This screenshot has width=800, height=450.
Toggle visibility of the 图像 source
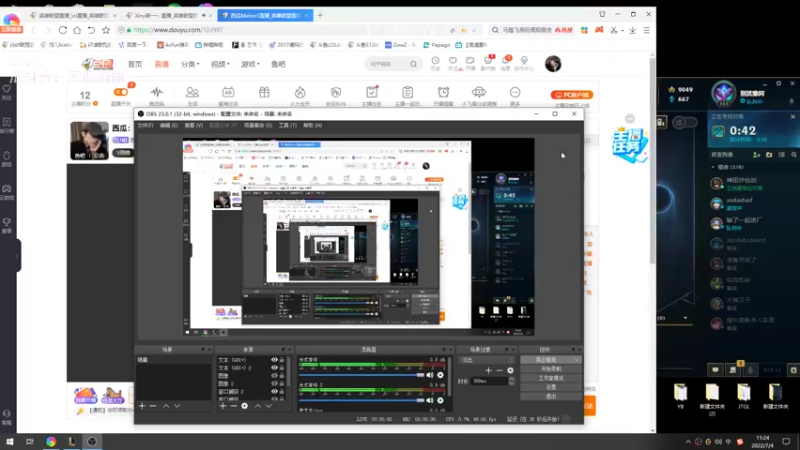click(x=274, y=376)
